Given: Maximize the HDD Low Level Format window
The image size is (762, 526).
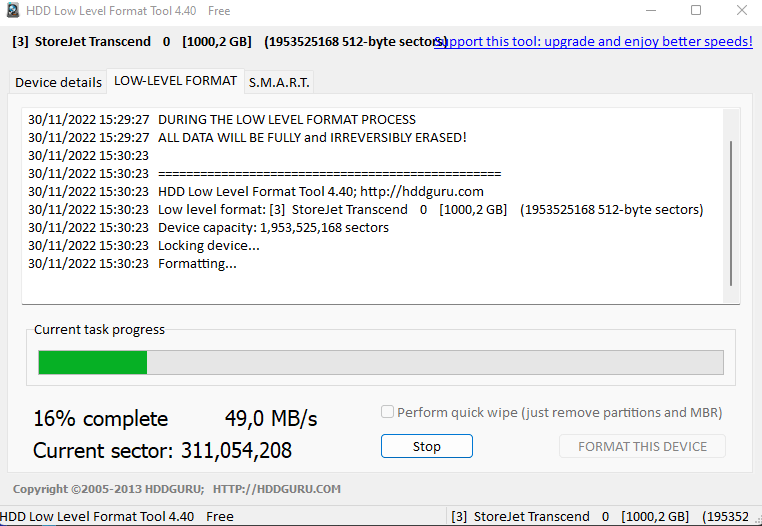Looking at the screenshot, I should coord(696,11).
